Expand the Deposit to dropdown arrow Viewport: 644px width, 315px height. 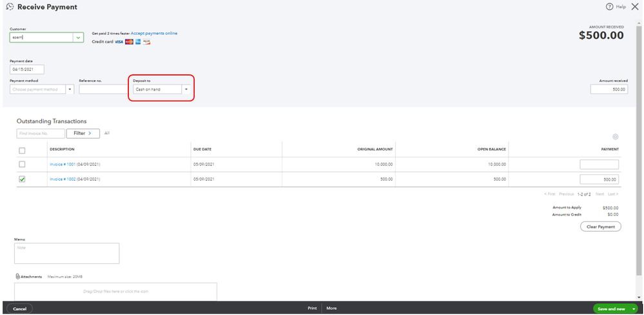[x=186, y=89]
